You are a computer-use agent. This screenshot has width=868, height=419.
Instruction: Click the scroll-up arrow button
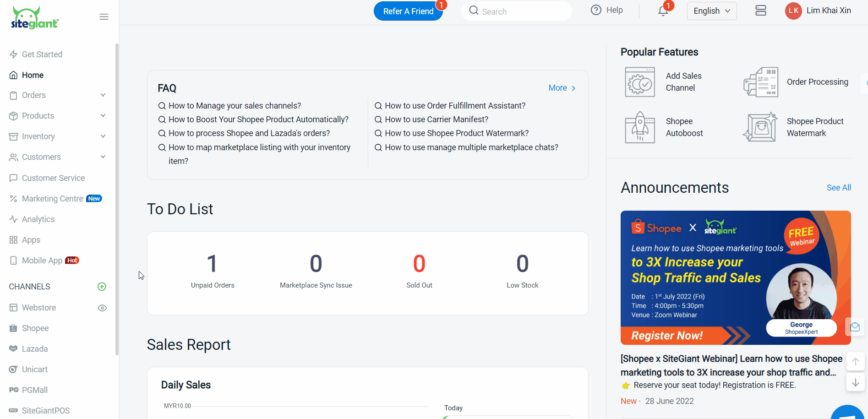[x=855, y=361]
